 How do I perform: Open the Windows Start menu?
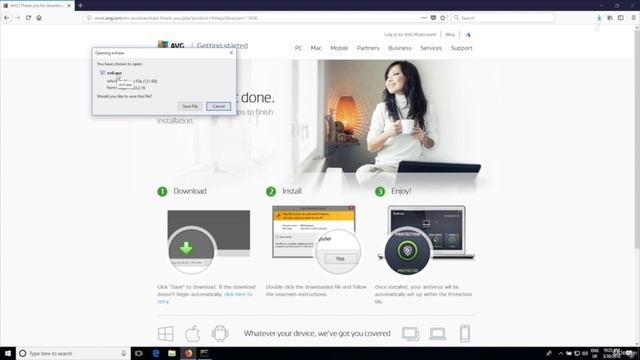tap(8, 353)
